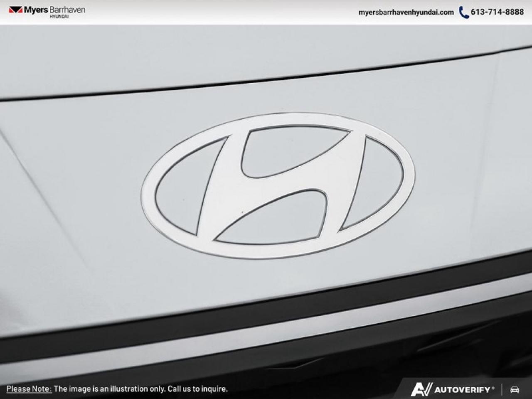Dial 613-714-8888 via the header number
The image size is (532, 399).
click(497, 12)
